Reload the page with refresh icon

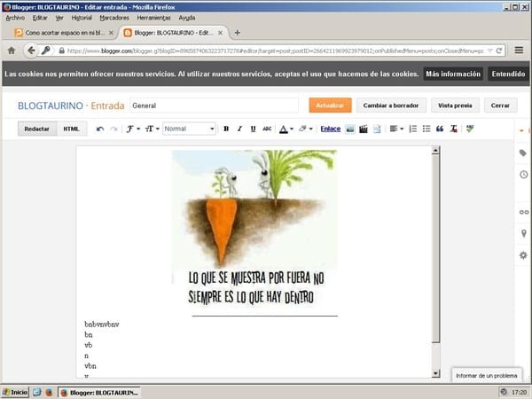[498, 51]
